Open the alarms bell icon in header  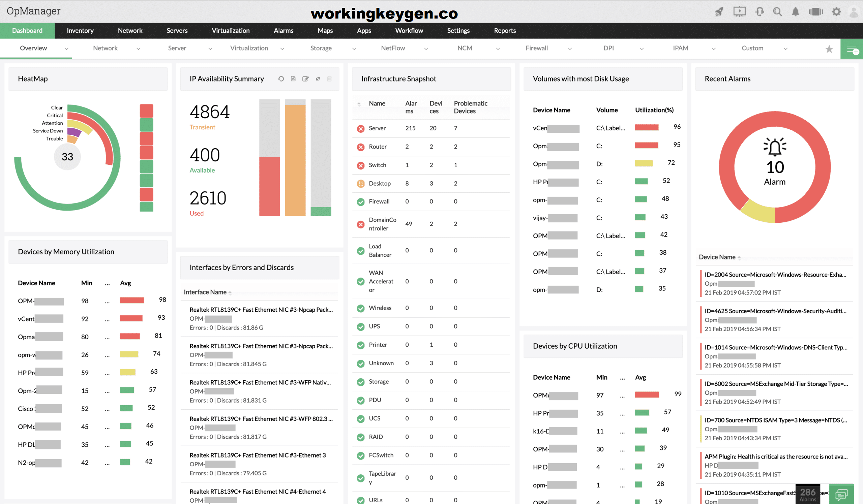point(795,12)
